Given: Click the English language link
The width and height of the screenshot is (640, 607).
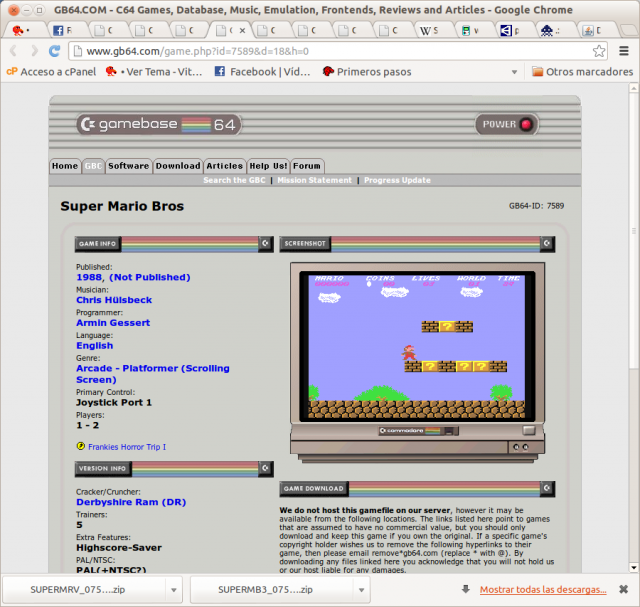Looking at the screenshot, I should tap(95, 346).
